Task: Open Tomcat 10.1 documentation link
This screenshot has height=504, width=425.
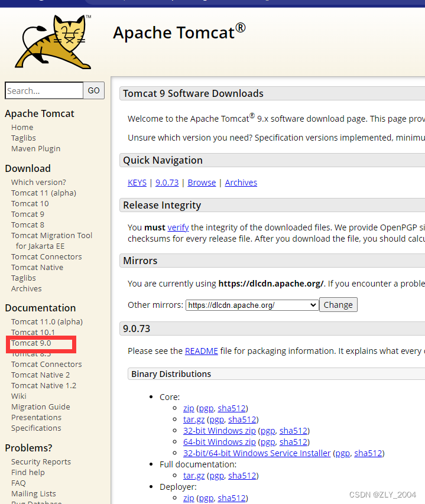Action: [x=33, y=332]
